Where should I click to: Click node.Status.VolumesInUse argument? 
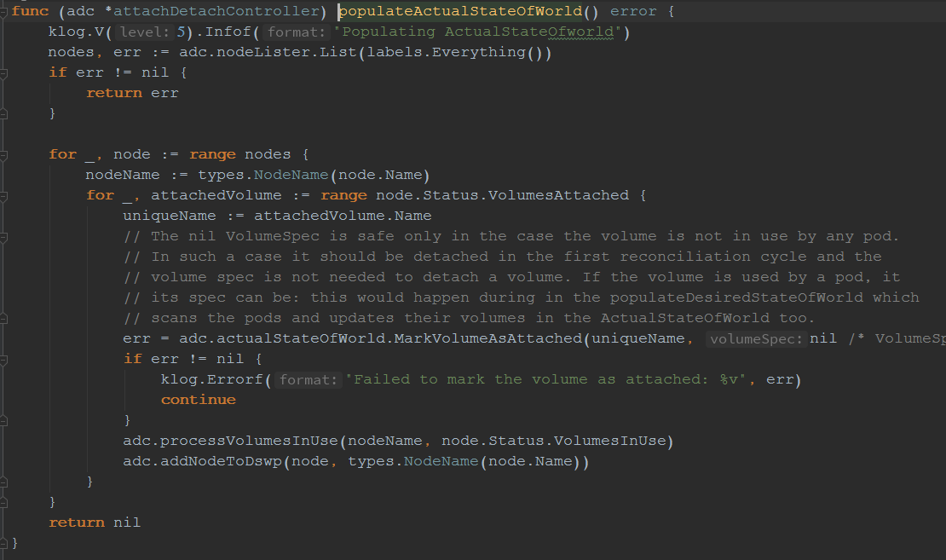point(553,442)
